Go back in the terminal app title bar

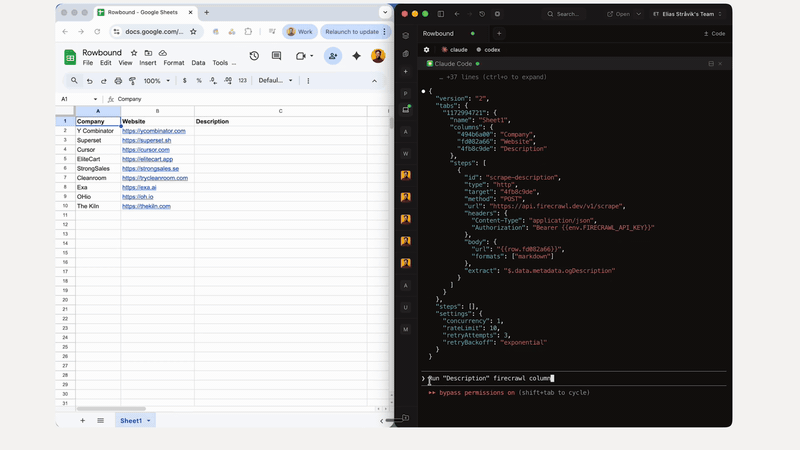(457, 14)
